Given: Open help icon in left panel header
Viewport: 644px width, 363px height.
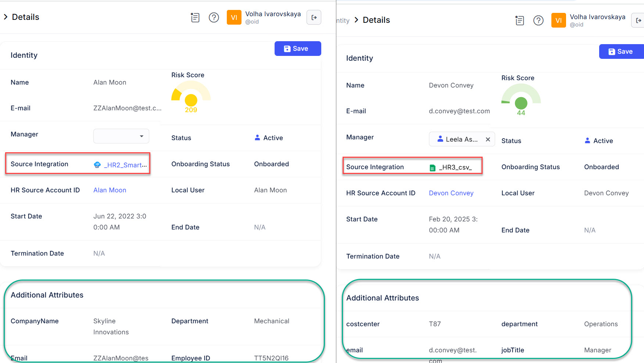Looking at the screenshot, I should click(214, 17).
